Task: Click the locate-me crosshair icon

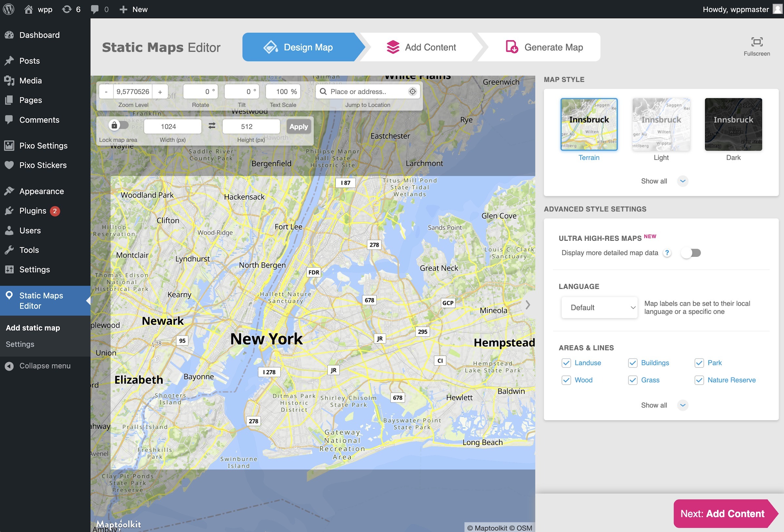Action: click(412, 91)
